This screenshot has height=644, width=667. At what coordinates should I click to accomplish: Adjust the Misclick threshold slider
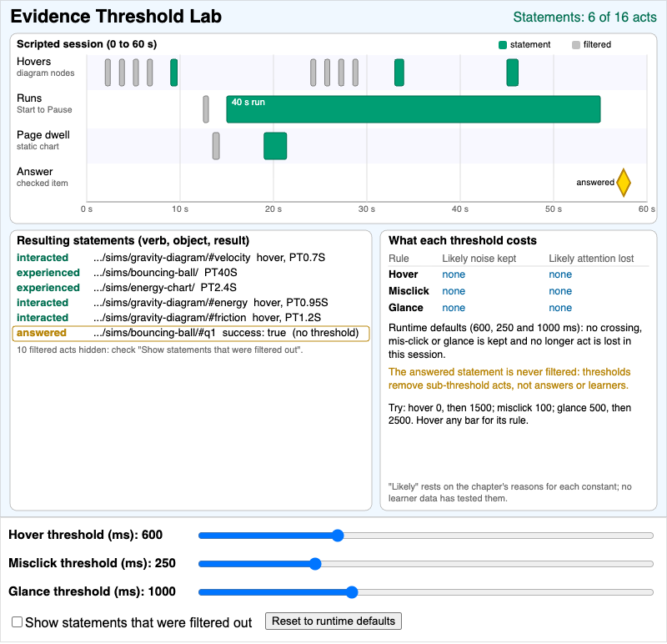tap(426, 564)
